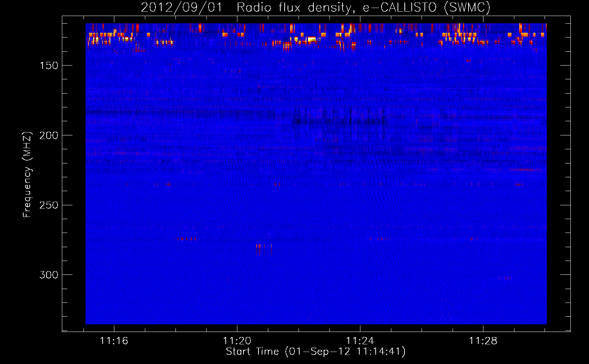The height and width of the screenshot is (364, 589).
Task: Click the 'Frequency (MHZ)' axis label
Action: (27, 174)
